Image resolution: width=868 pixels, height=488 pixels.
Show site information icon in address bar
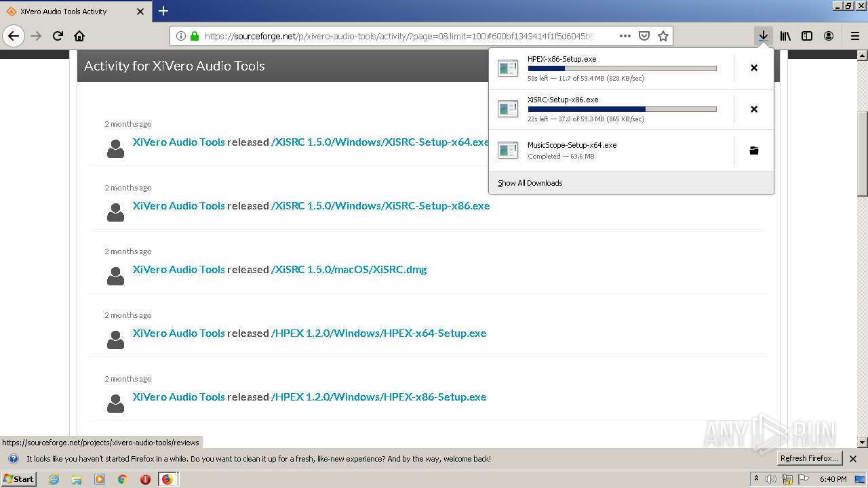pyautogui.click(x=181, y=36)
